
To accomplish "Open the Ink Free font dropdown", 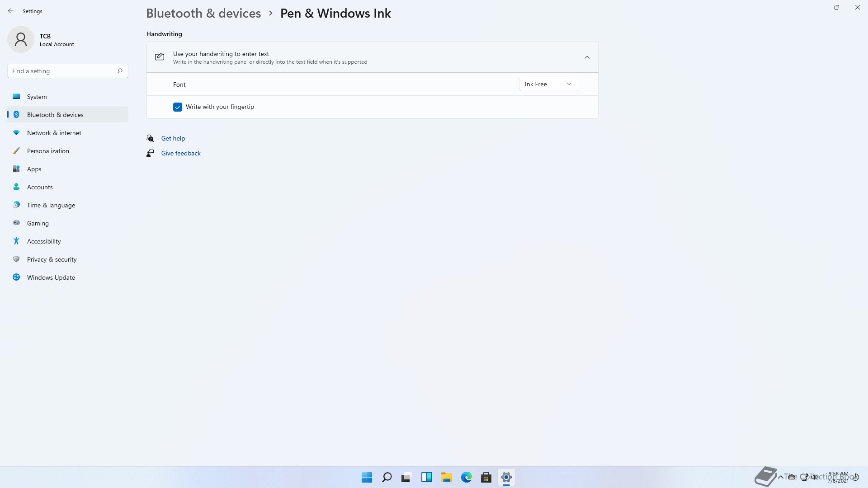I will (x=548, y=84).
